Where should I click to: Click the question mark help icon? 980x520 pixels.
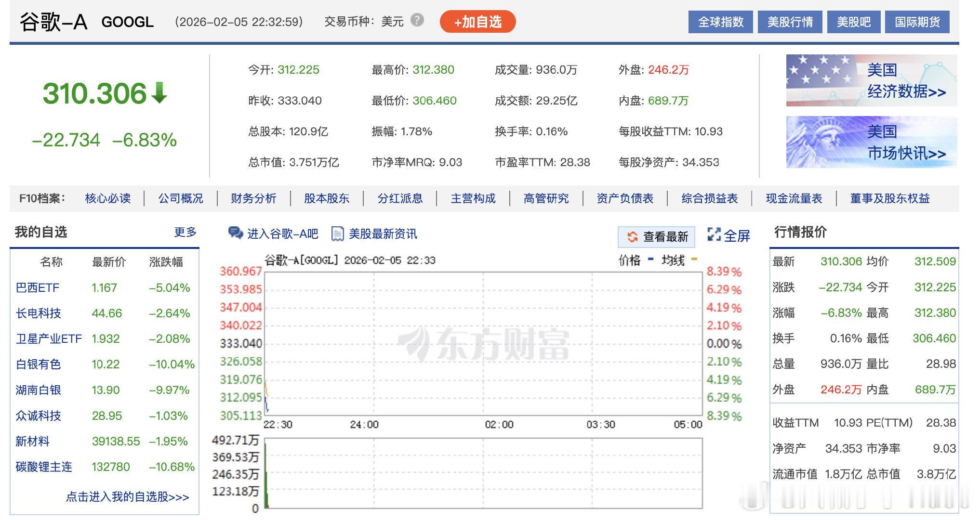click(417, 20)
